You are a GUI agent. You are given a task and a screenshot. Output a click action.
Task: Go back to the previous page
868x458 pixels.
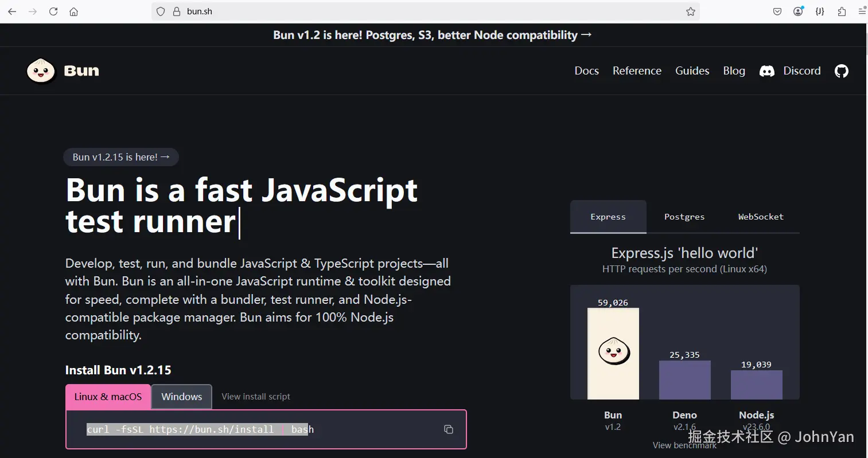[12, 11]
